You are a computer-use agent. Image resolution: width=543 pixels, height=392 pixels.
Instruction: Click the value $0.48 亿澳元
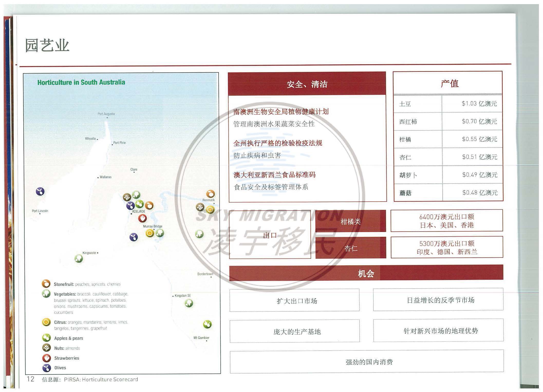click(x=480, y=193)
